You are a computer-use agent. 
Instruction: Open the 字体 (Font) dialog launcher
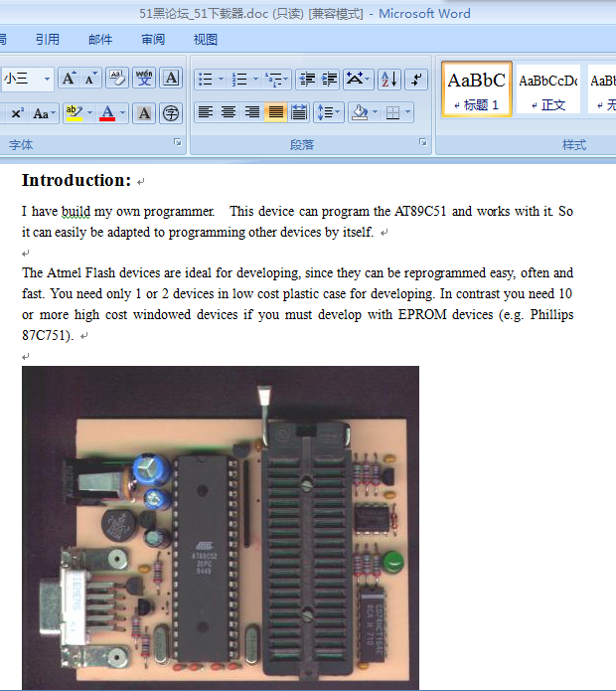pyautogui.click(x=178, y=142)
